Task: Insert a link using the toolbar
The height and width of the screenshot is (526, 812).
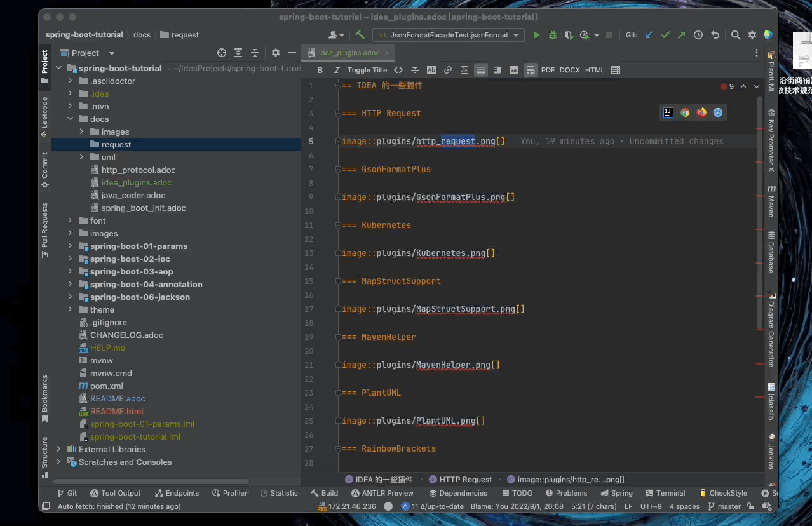Action: (448, 71)
